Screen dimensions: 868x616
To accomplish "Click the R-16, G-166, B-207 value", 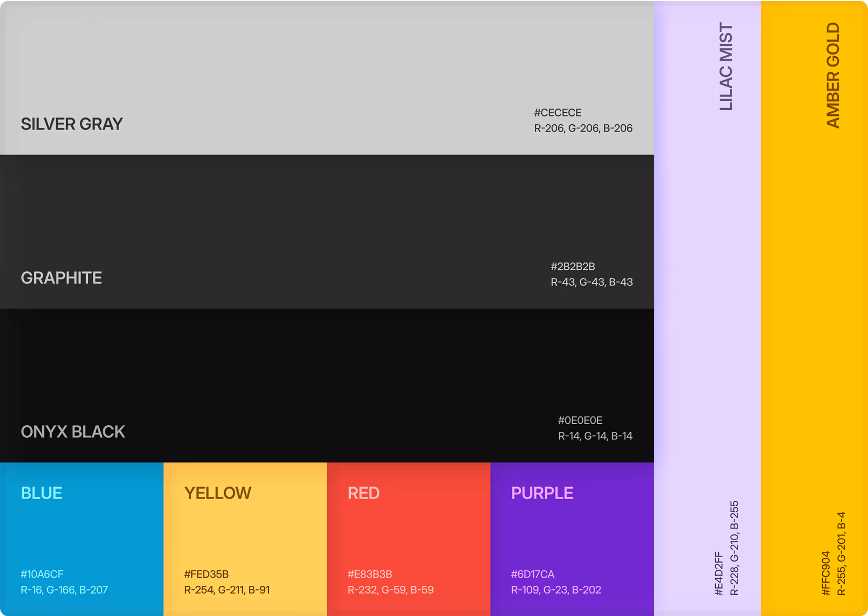I will [64, 590].
